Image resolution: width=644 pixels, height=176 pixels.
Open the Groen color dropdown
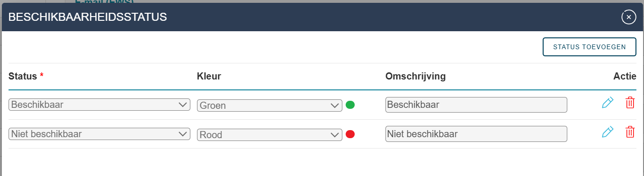point(269,106)
